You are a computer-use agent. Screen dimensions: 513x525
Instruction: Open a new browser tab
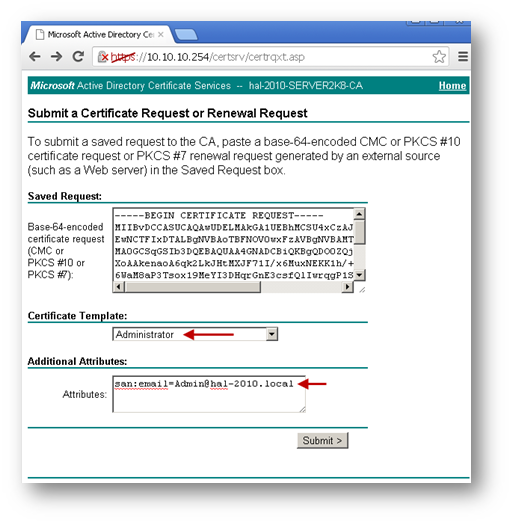pyautogui.click(x=186, y=35)
